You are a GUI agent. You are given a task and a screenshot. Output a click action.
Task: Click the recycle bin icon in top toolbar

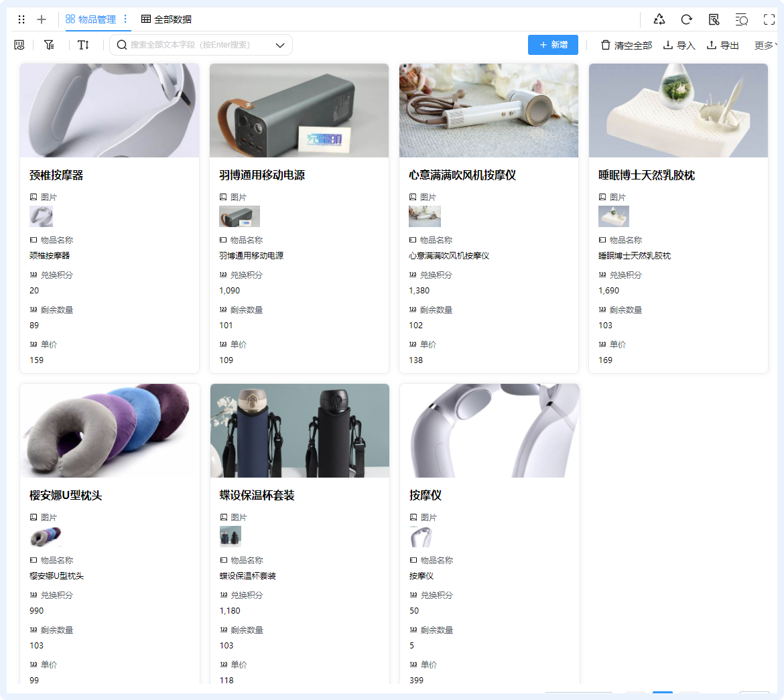(659, 19)
